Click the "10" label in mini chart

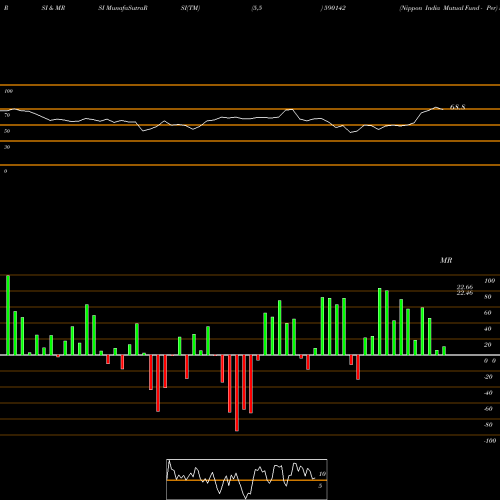click(322, 474)
